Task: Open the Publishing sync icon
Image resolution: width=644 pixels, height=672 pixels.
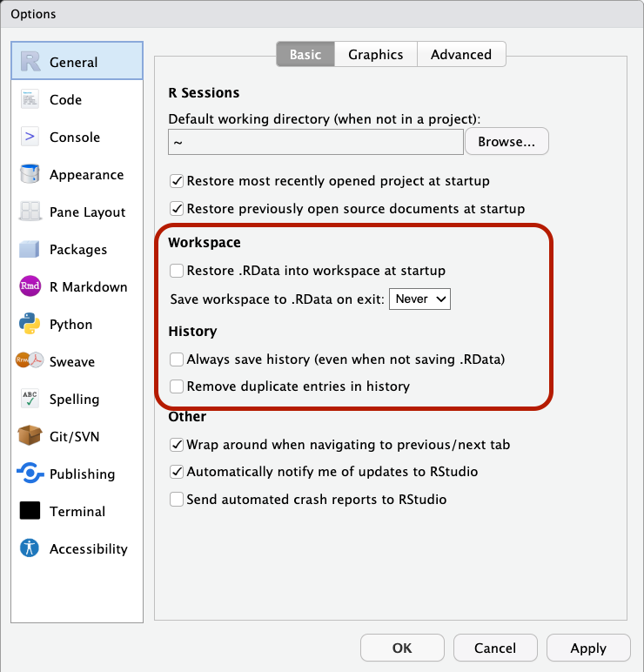Action: coord(30,474)
